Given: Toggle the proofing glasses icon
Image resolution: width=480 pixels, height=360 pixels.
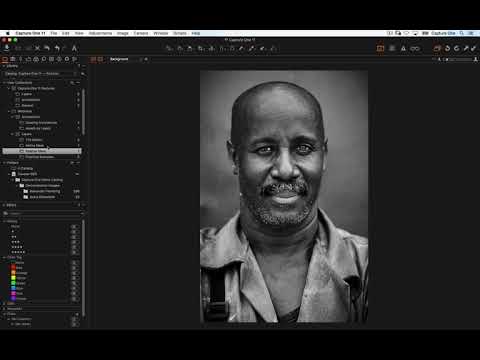Looking at the screenshot, I should [x=415, y=49].
